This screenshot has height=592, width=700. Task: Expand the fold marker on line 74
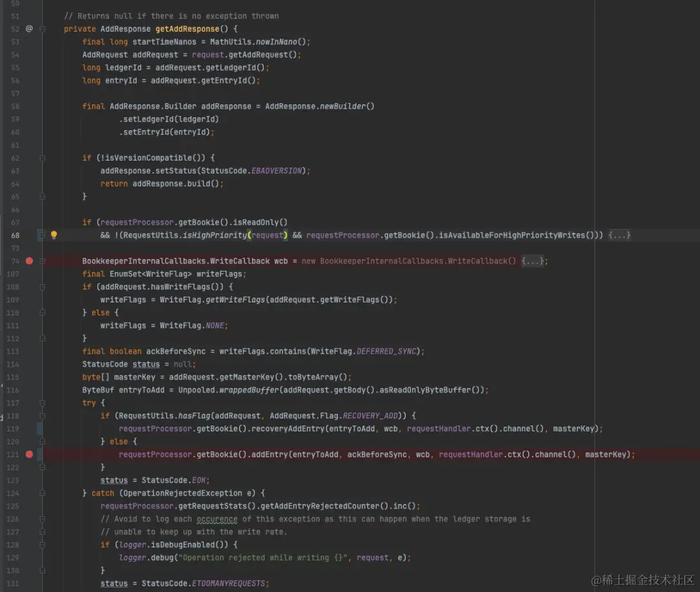tap(42, 261)
